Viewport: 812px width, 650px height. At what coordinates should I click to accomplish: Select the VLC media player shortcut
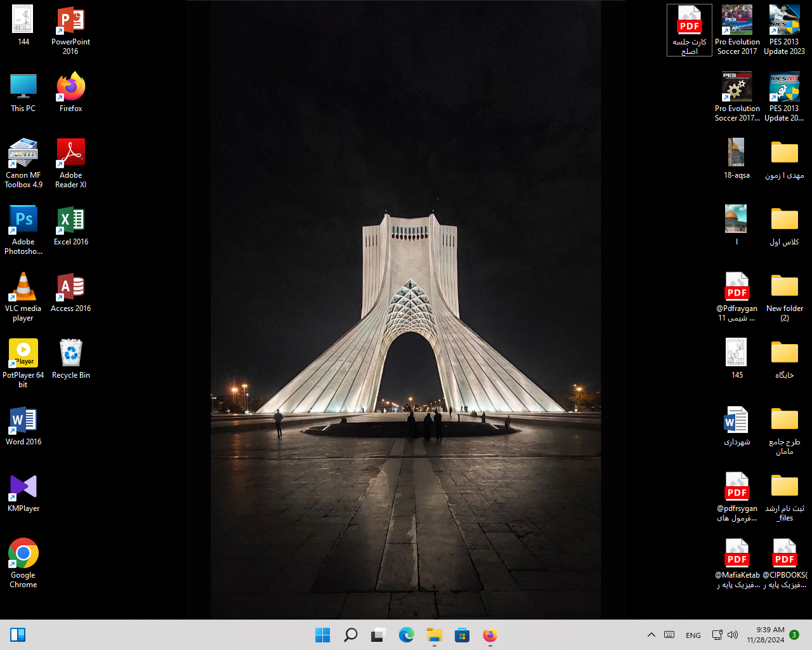[x=23, y=296]
